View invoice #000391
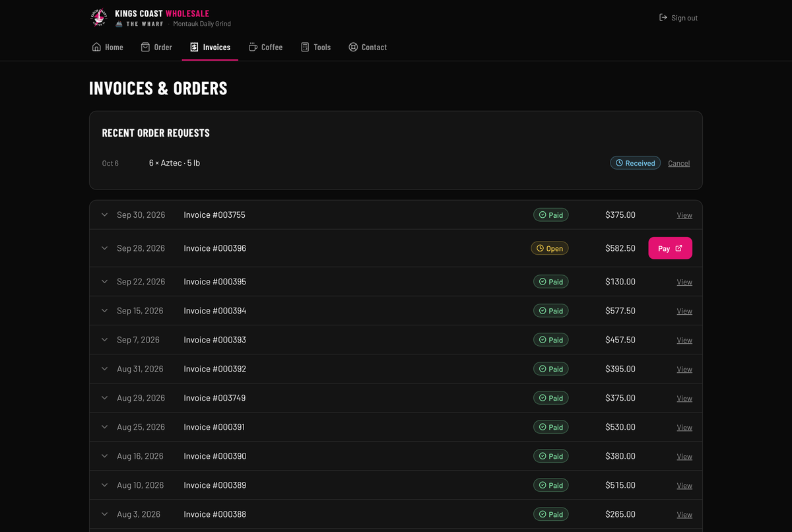Image resolution: width=792 pixels, height=532 pixels. pyautogui.click(x=684, y=427)
